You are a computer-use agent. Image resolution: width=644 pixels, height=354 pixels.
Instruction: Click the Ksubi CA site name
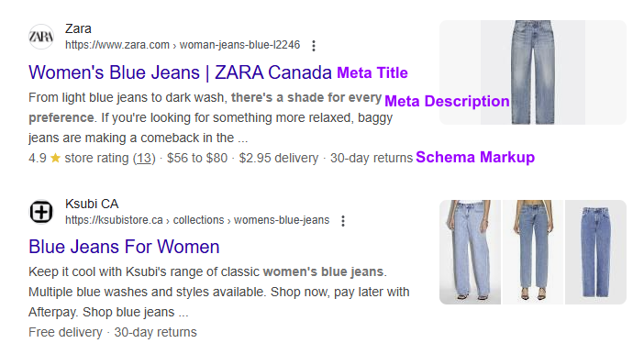point(92,204)
